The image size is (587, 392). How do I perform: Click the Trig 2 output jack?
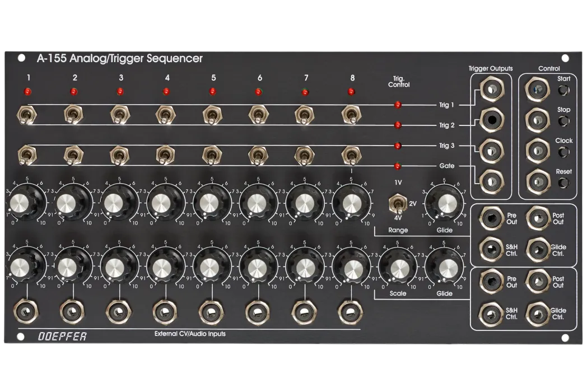[x=492, y=120]
